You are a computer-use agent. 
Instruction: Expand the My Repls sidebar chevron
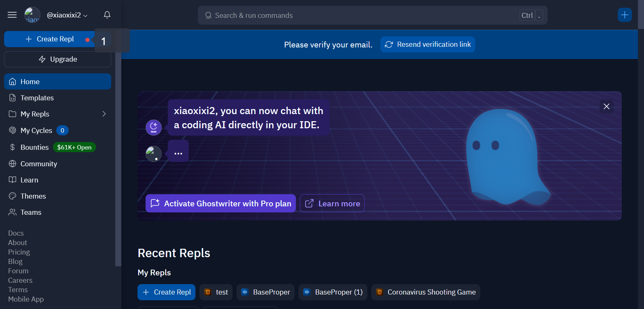[x=104, y=114]
